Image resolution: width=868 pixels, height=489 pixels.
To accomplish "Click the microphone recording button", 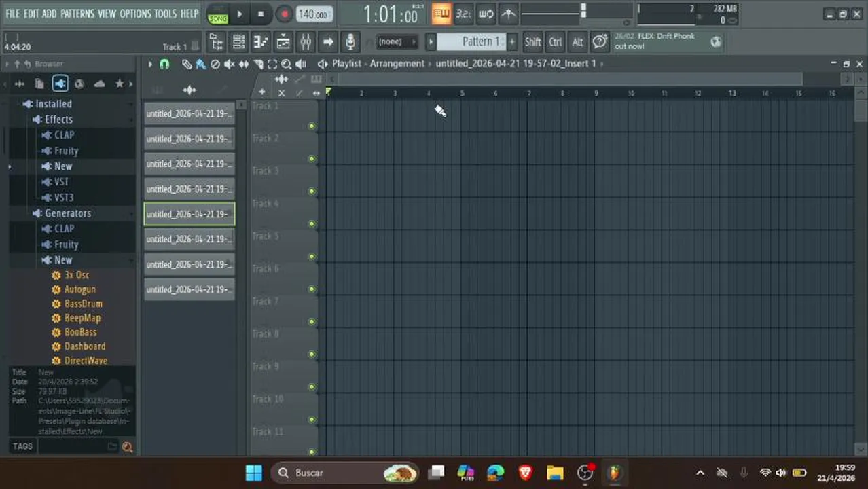I will coord(350,42).
